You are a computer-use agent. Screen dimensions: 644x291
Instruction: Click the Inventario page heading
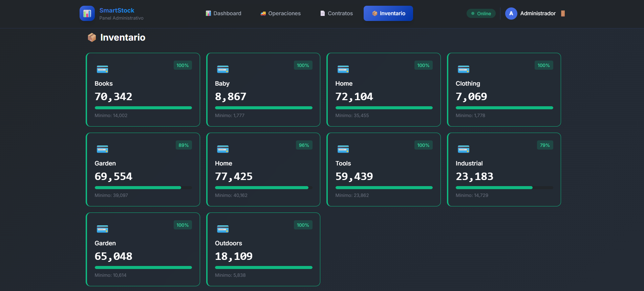click(x=123, y=38)
